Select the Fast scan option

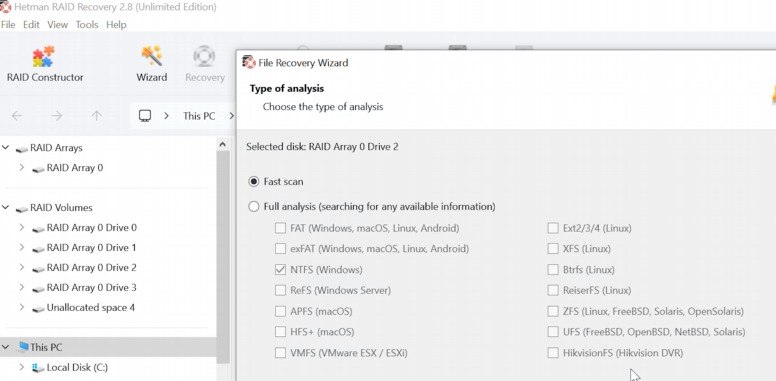(253, 182)
